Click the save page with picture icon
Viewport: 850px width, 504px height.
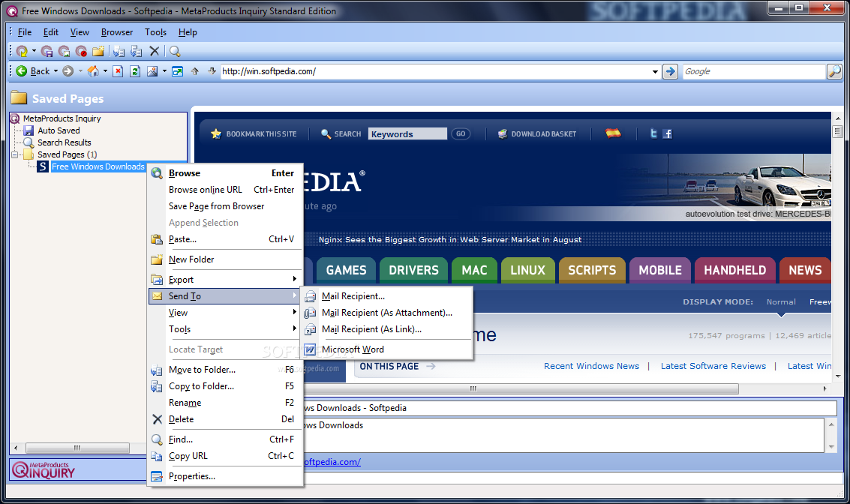[x=64, y=52]
